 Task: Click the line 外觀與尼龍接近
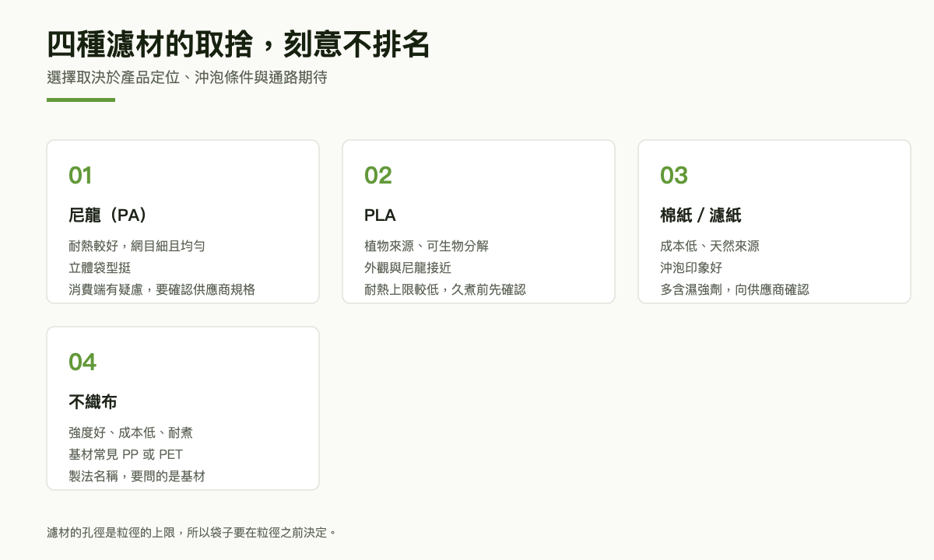(x=408, y=268)
